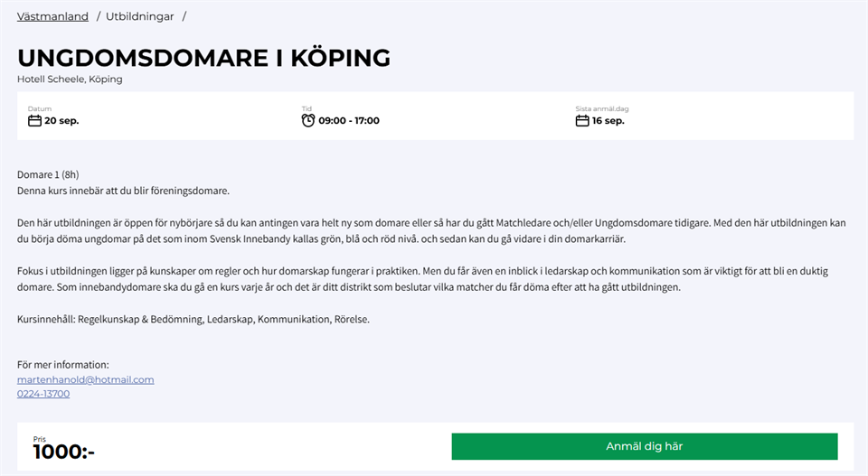
Task: Click the Kursinnehåll paragraph text
Action: 193,319
